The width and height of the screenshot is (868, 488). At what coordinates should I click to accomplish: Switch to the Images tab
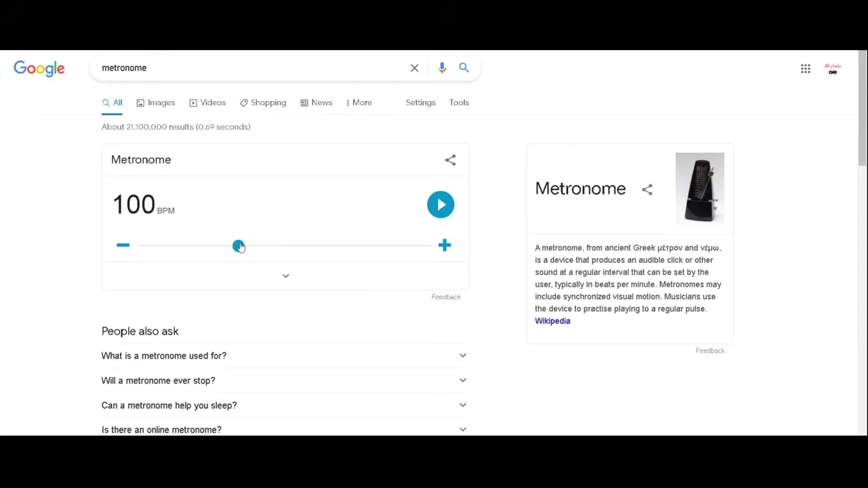tap(155, 102)
